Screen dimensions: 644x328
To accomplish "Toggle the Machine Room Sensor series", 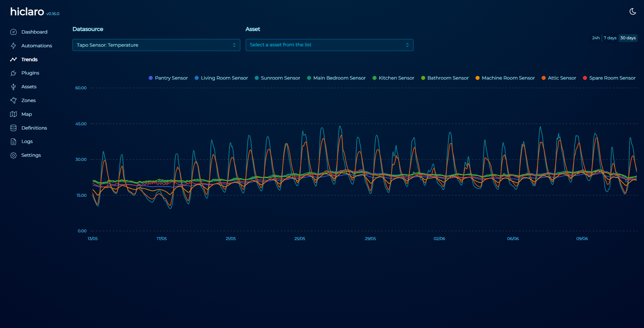I will point(505,78).
